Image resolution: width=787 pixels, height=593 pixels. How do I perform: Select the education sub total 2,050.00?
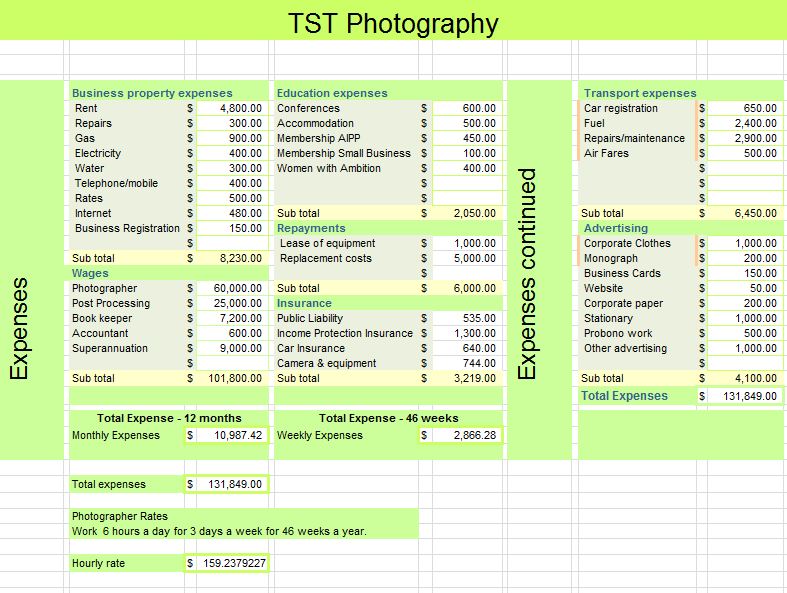[467, 213]
